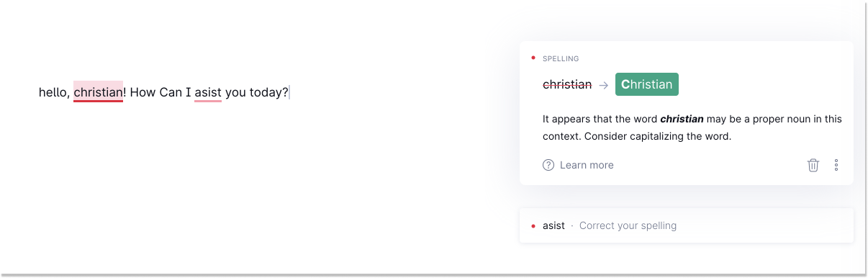
Task: Click the highlighted word christian in editor
Action: click(99, 92)
